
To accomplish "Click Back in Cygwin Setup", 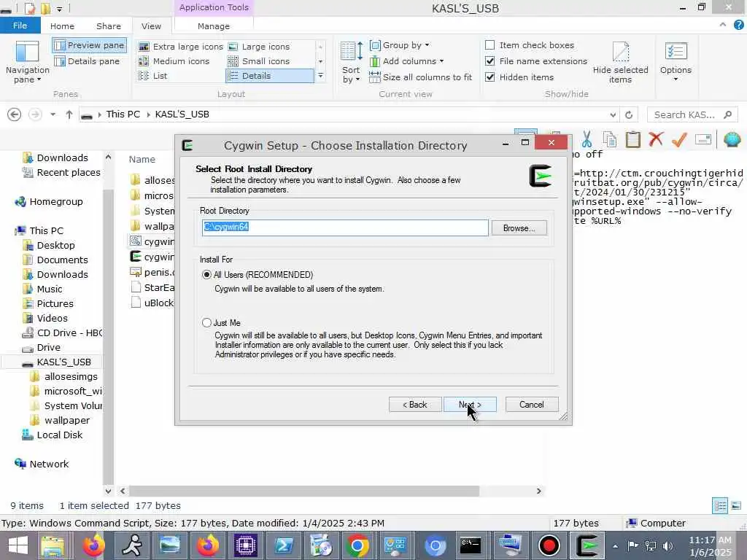I will pyautogui.click(x=415, y=404).
